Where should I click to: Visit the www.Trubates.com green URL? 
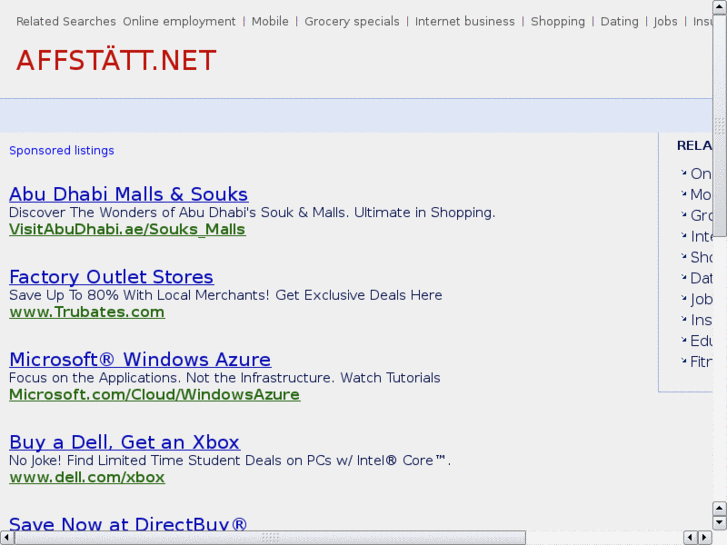[87, 312]
